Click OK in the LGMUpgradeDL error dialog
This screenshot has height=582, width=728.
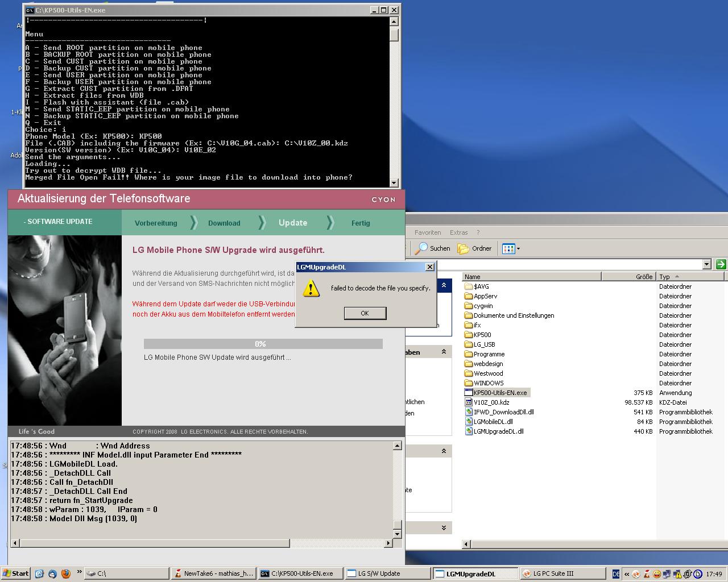coord(365,313)
